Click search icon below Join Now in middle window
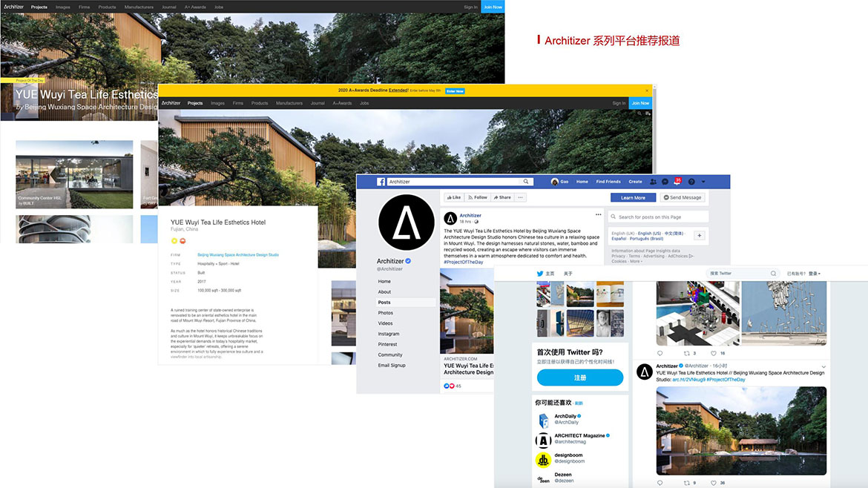 [x=640, y=113]
